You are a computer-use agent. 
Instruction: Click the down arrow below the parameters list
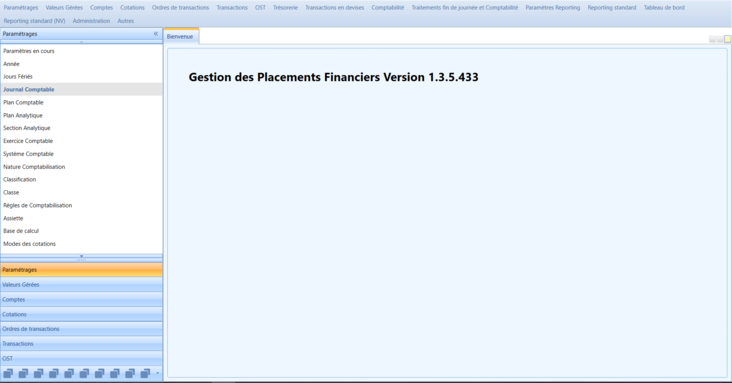(x=81, y=256)
